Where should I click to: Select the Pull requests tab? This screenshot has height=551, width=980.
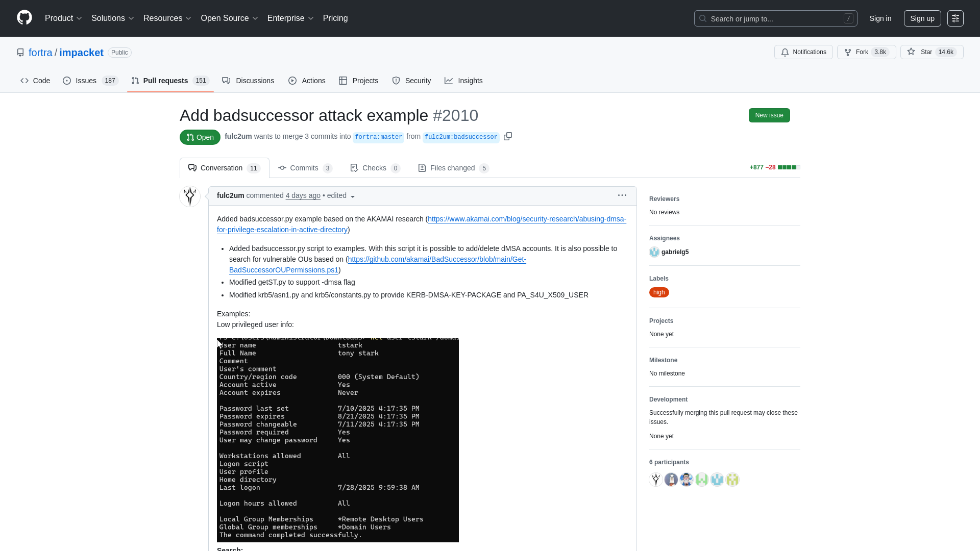tap(170, 81)
